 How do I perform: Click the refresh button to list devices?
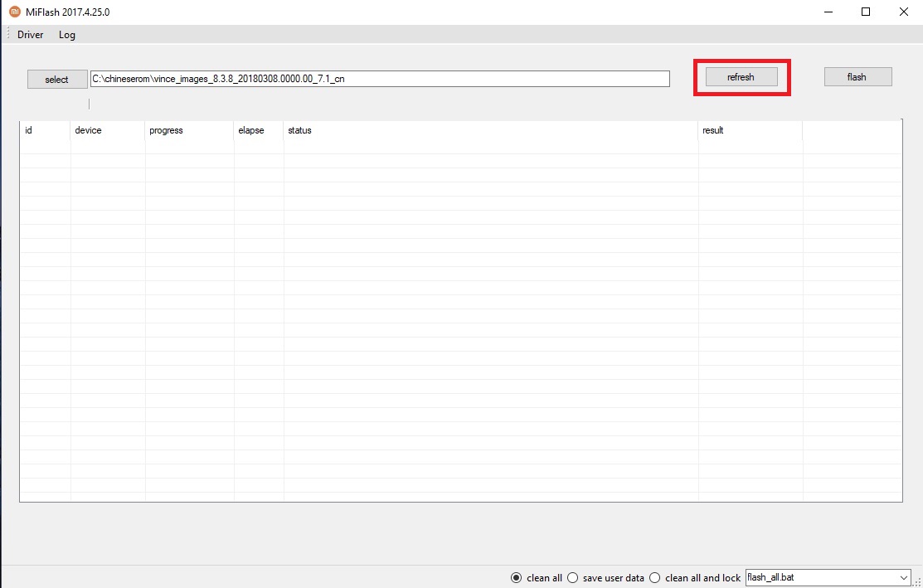click(741, 77)
